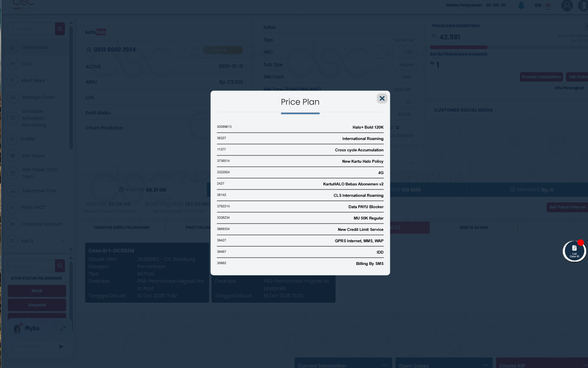
Task: Click the Pemakaian Sementara usage progress bar
Action: (509, 47)
